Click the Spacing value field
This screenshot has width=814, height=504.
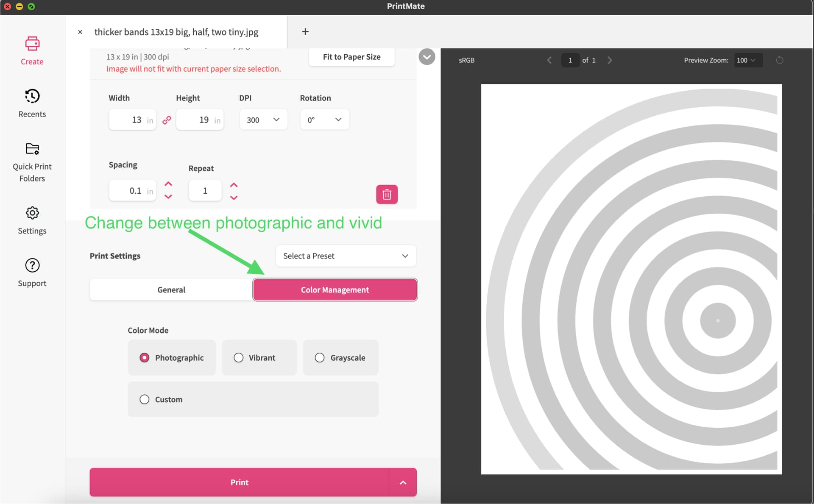click(x=132, y=191)
